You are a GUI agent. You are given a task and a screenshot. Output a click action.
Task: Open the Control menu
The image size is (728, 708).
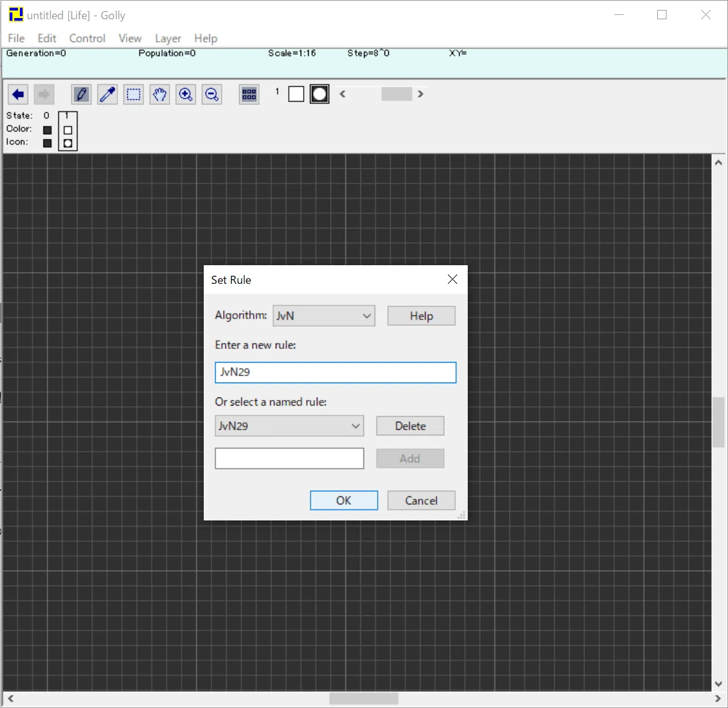click(x=88, y=39)
